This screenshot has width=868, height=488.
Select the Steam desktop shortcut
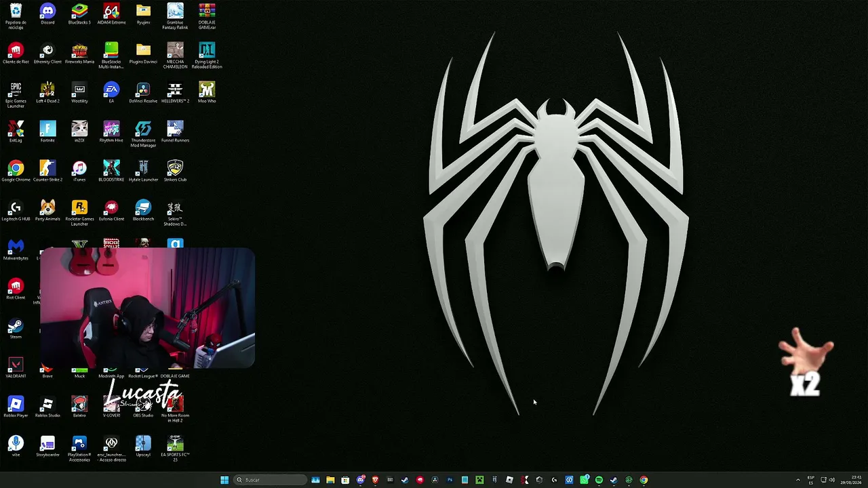16,329
